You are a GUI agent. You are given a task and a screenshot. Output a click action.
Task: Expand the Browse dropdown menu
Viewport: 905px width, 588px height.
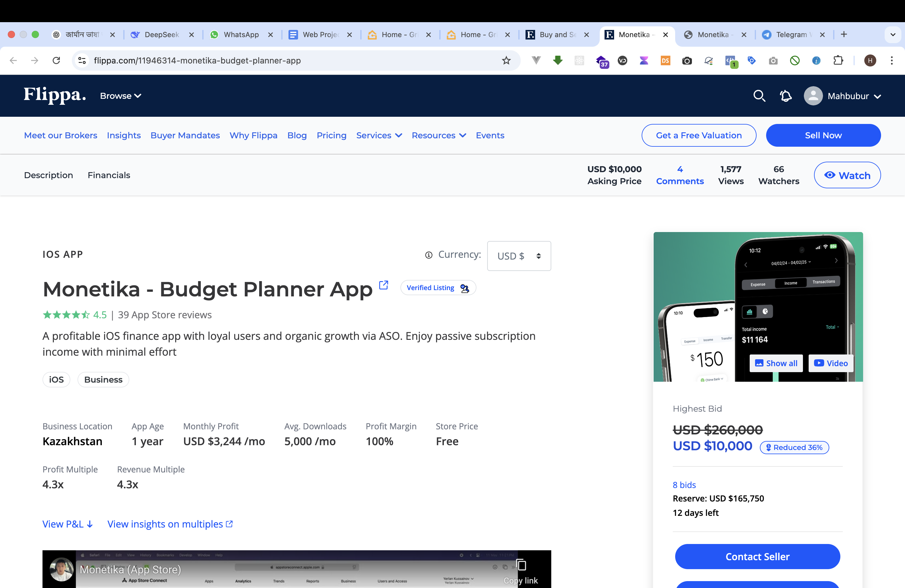tap(121, 96)
